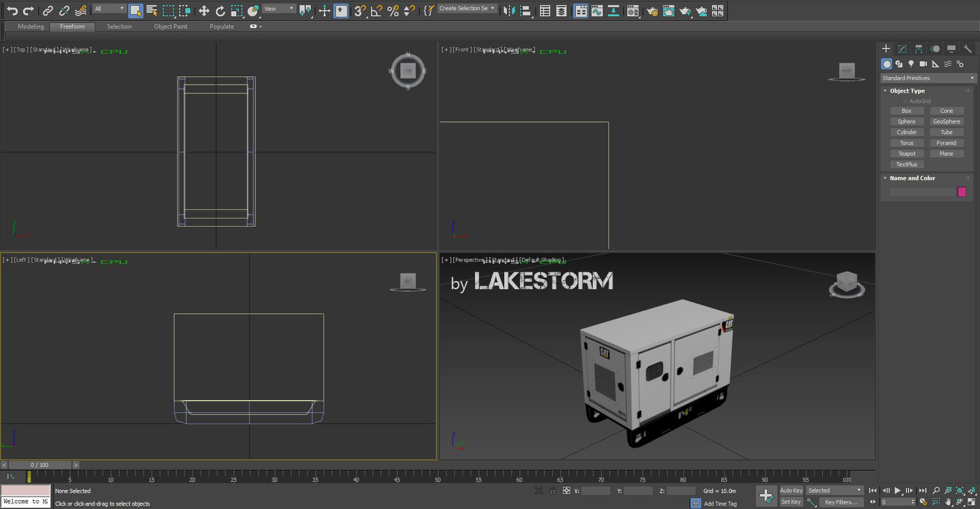
Task: Click the Play Animation button
Action: [898, 491]
